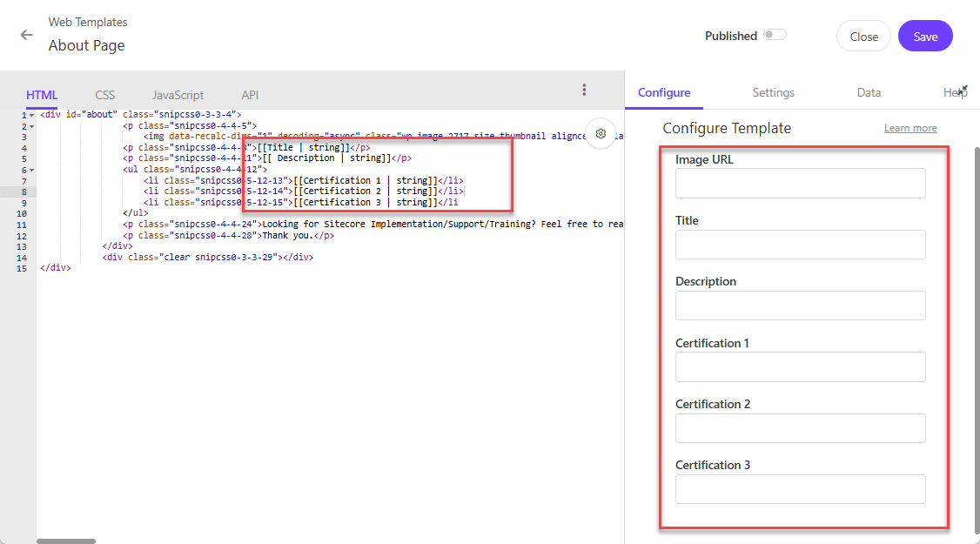Collapse the ul block fold at line 6
The image size is (980, 544).
[31, 170]
